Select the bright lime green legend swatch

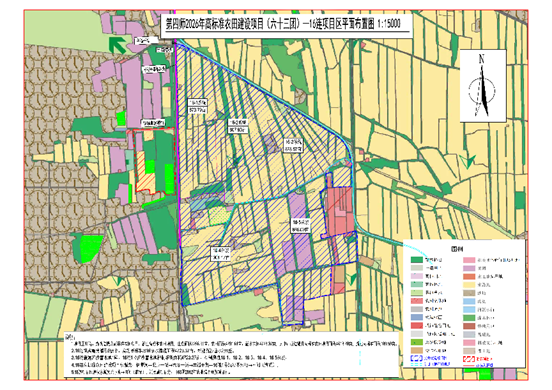click(x=417, y=342)
